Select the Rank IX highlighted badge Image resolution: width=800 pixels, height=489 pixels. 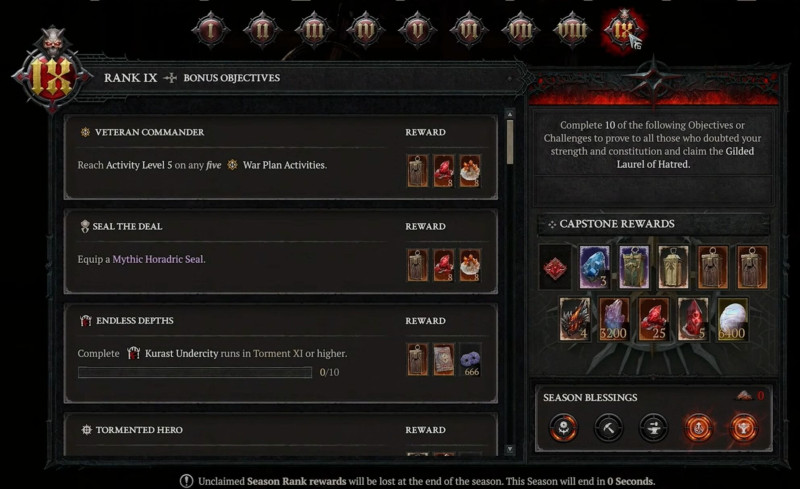623,30
